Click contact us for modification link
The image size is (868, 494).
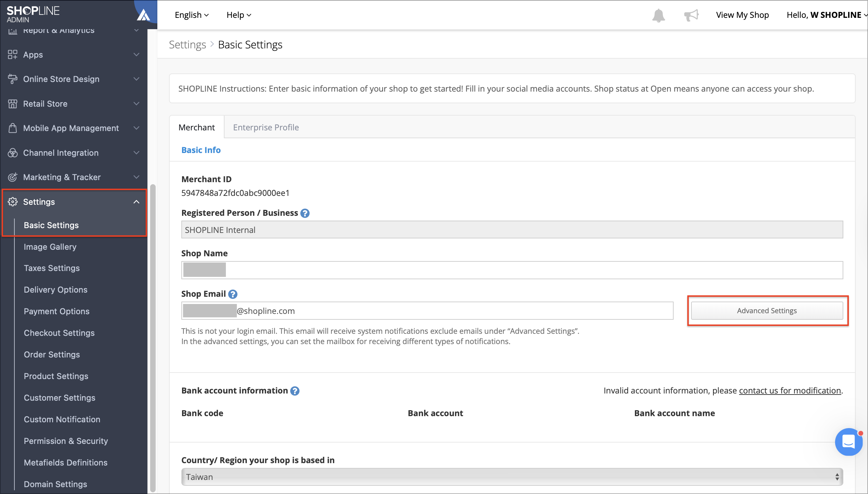pyautogui.click(x=790, y=390)
